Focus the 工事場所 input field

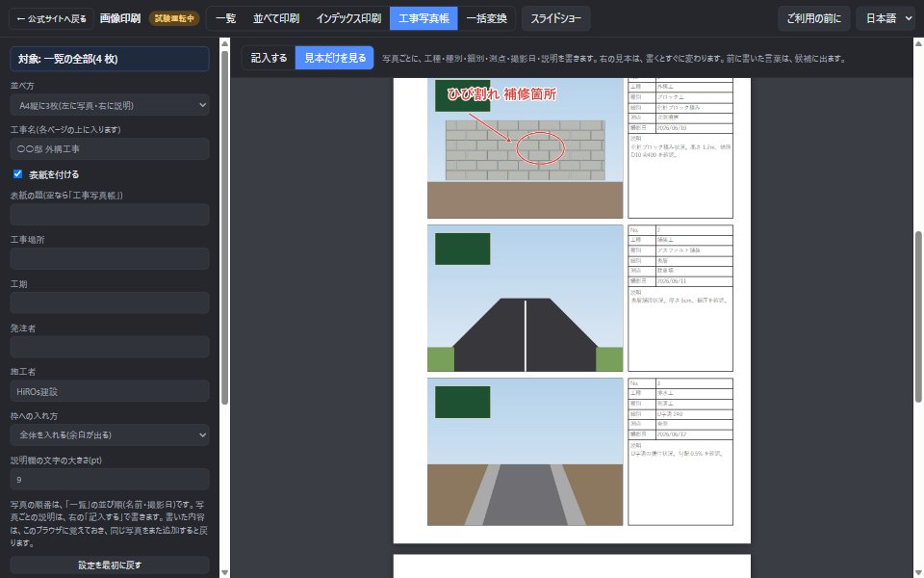click(110, 259)
